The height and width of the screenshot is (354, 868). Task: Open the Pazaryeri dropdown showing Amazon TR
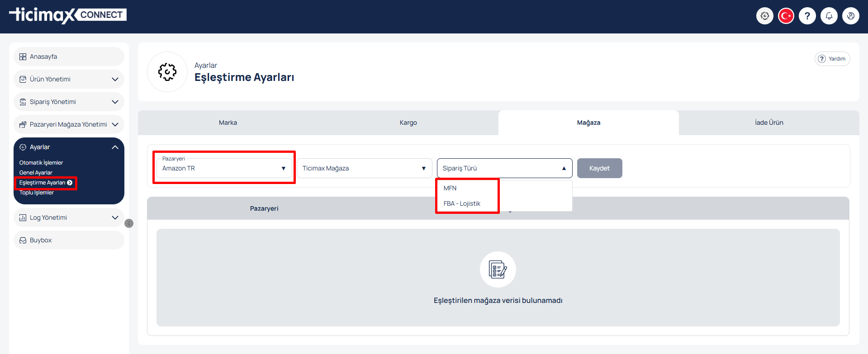point(224,168)
